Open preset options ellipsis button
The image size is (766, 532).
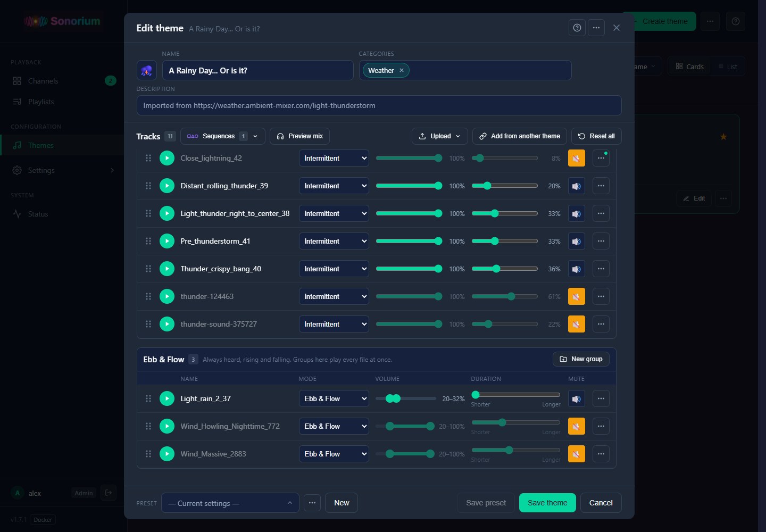(x=312, y=503)
